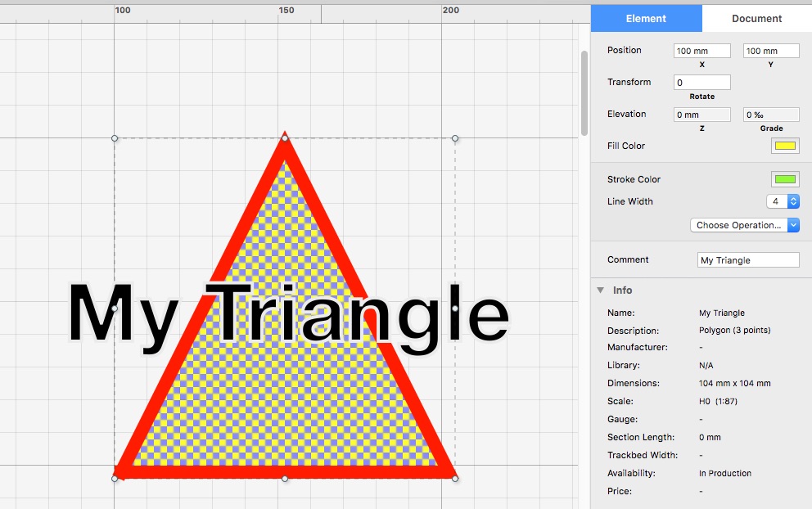Open the green Stroke Color picker

pos(783,178)
